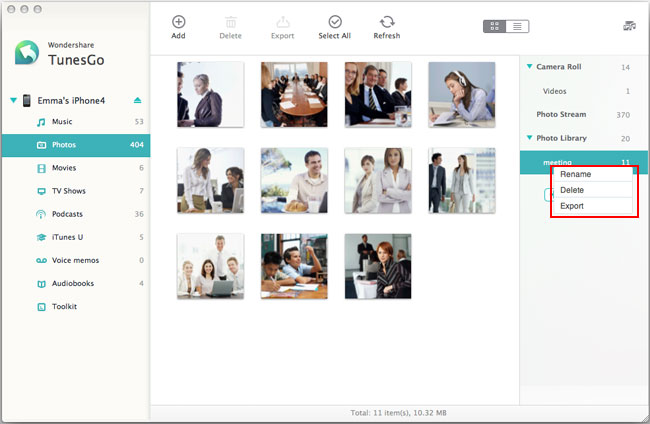This screenshot has width=650, height=424.
Task: Click the Export toolbar icon
Action: pos(283,22)
